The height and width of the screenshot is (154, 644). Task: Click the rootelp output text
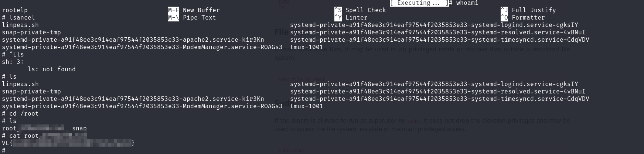15,10
